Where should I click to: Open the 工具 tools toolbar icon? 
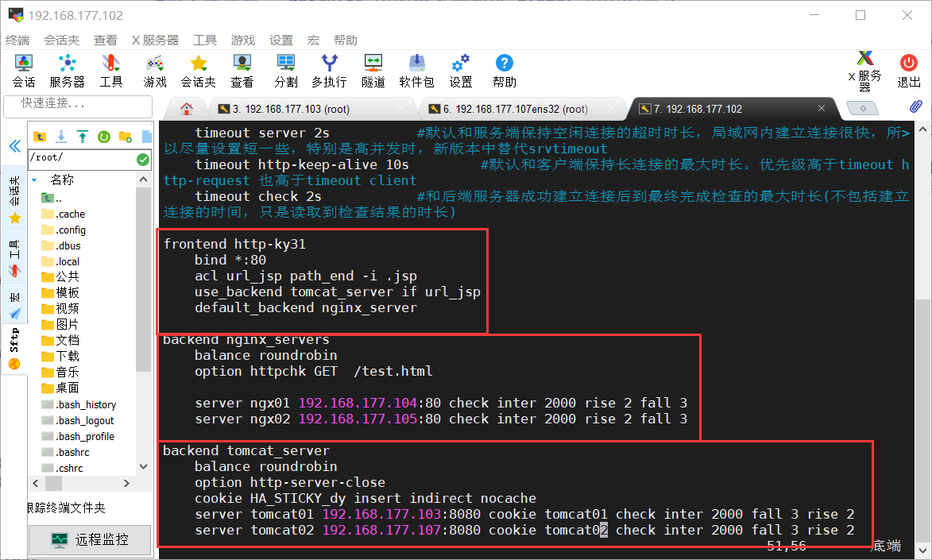pos(111,71)
